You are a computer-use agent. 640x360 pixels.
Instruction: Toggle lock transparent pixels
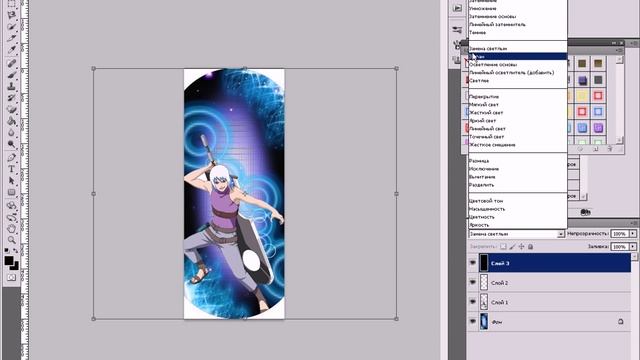[503, 247]
